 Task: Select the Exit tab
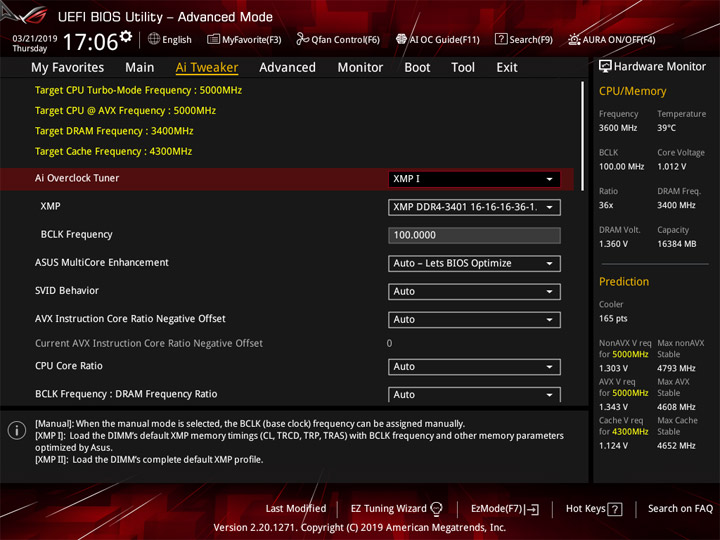pos(507,68)
